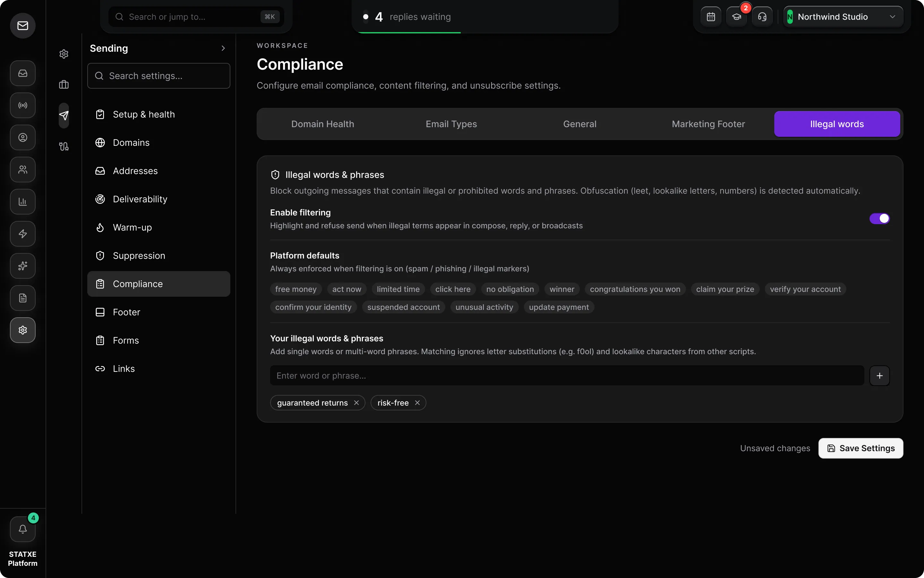Open the bar chart analytics icon
This screenshot has height=578, width=924.
[22, 201]
